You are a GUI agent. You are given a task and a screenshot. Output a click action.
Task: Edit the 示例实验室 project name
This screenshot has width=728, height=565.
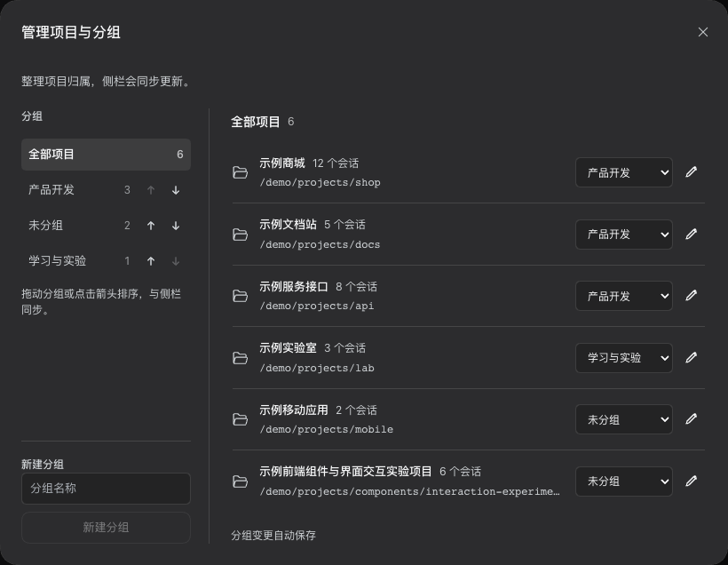pos(692,357)
